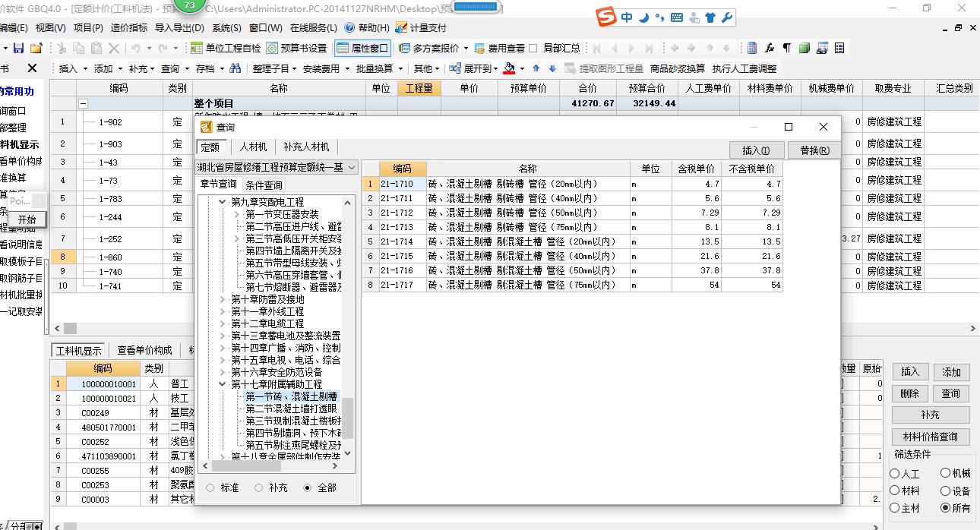Expand 第十二章电缆工程 tree node
This screenshot has width=980, height=530.
pyautogui.click(x=223, y=323)
